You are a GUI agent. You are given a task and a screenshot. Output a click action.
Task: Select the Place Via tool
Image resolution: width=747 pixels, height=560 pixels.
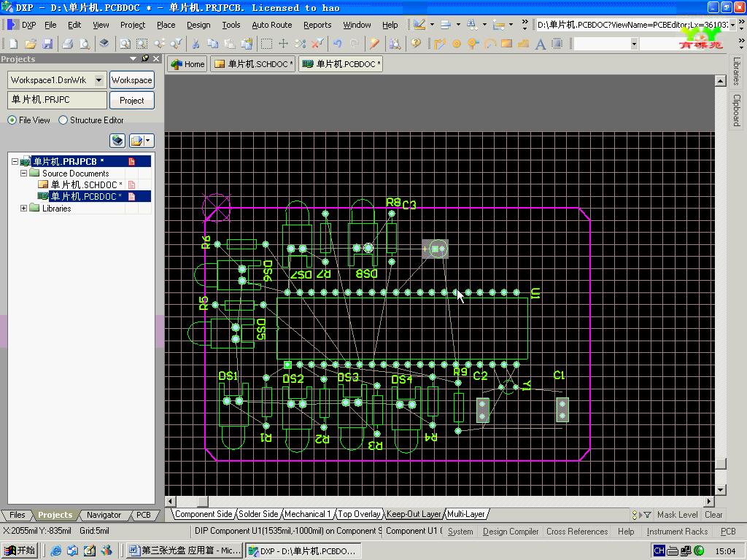point(473,44)
